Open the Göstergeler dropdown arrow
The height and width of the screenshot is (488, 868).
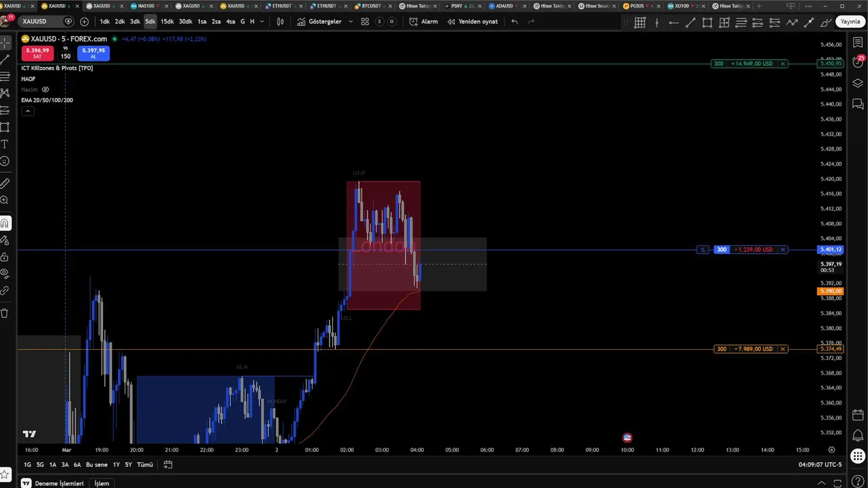point(351,22)
